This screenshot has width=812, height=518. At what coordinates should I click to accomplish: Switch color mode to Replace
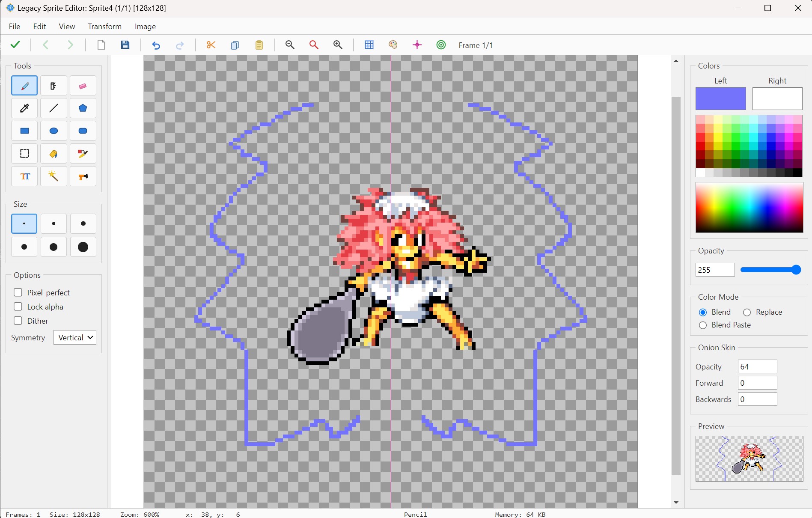747,312
